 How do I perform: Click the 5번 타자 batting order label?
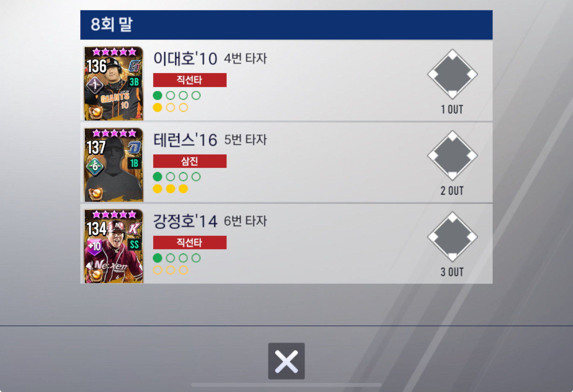coord(245,139)
